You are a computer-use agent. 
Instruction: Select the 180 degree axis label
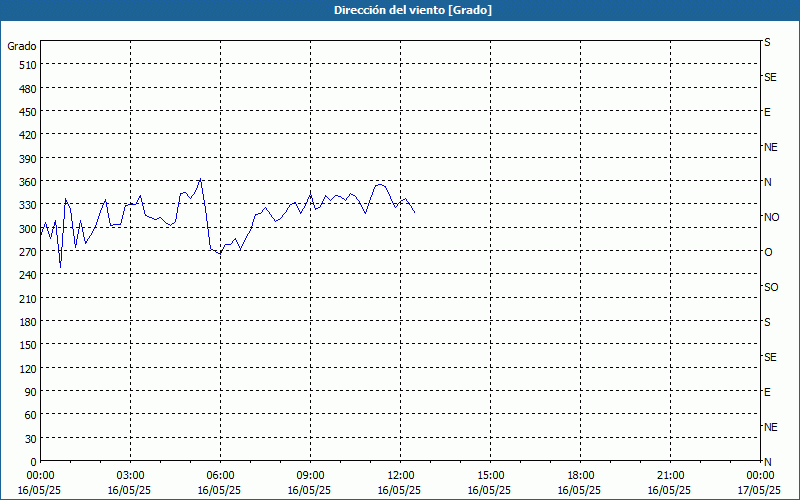[29, 322]
